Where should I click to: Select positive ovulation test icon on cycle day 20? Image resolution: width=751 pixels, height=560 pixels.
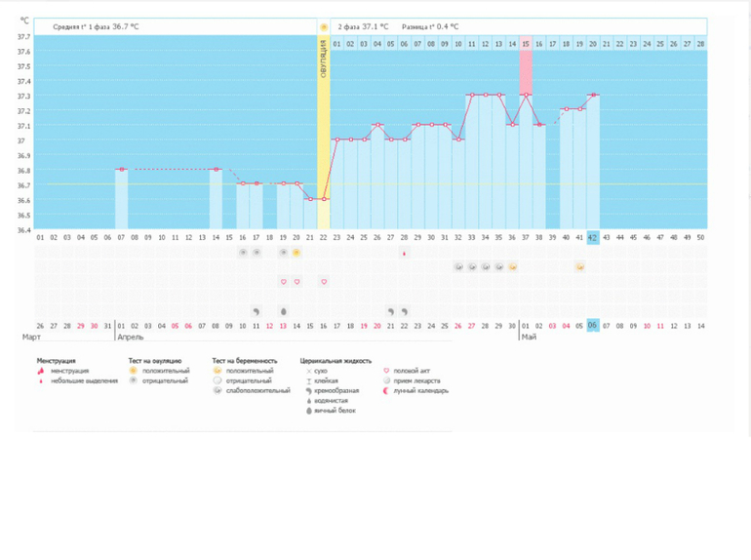click(x=296, y=253)
